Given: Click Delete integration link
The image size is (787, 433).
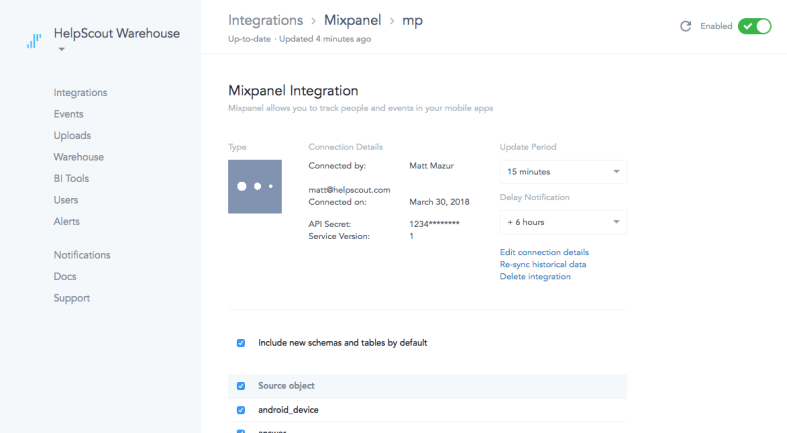Looking at the screenshot, I should (x=535, y=276).
